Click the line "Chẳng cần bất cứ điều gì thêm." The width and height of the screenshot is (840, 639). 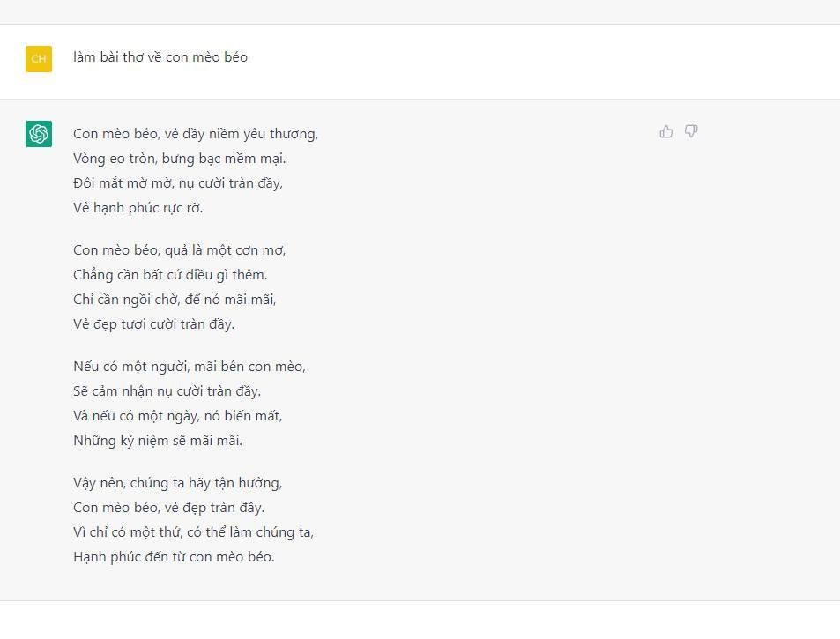click(170, 275)
